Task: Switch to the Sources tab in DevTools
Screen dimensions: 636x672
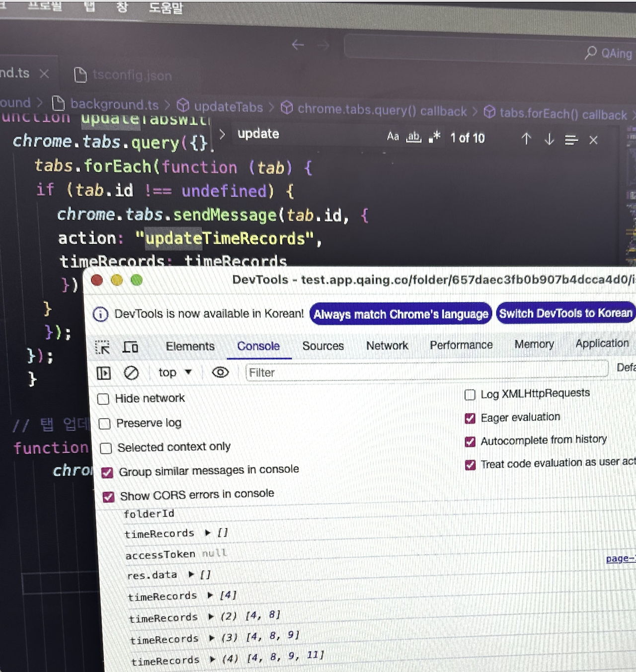Action: pos(323,346)
